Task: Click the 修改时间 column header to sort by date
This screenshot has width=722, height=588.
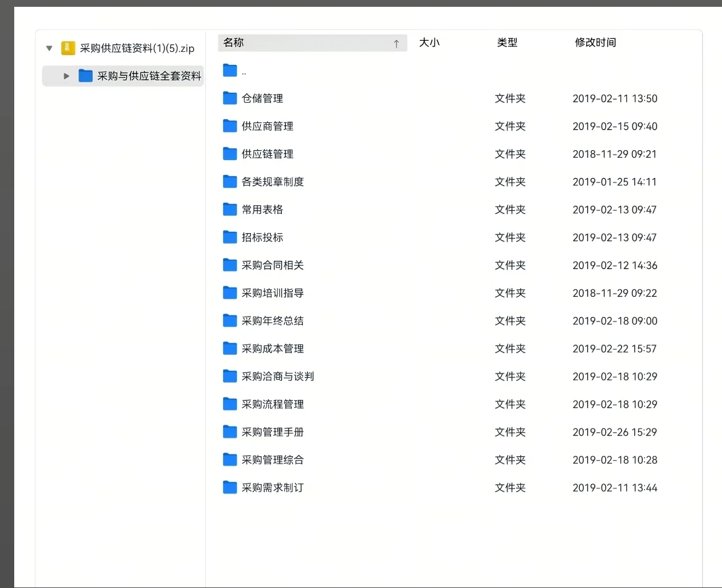Action: point(595,43)
